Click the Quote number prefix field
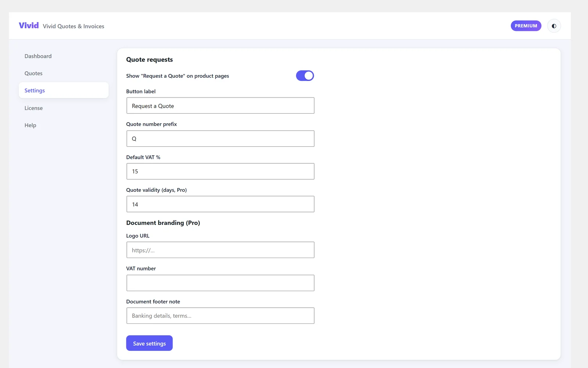Viewport: 588px width, 368px height. [x=220, y=139]
